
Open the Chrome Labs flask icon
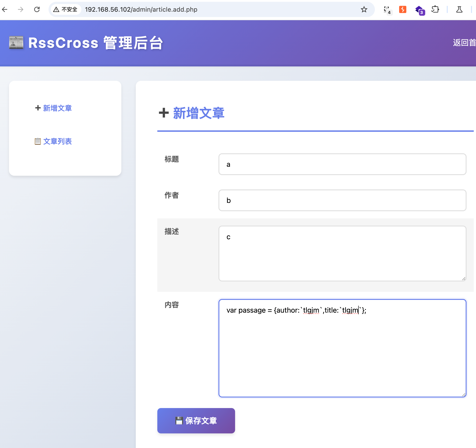click(459, 10)
